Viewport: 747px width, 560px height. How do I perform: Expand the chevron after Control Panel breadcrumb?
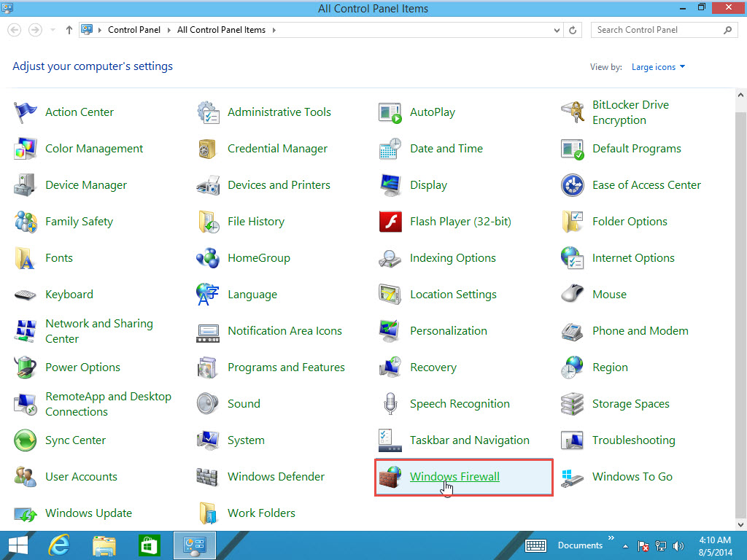169,30
